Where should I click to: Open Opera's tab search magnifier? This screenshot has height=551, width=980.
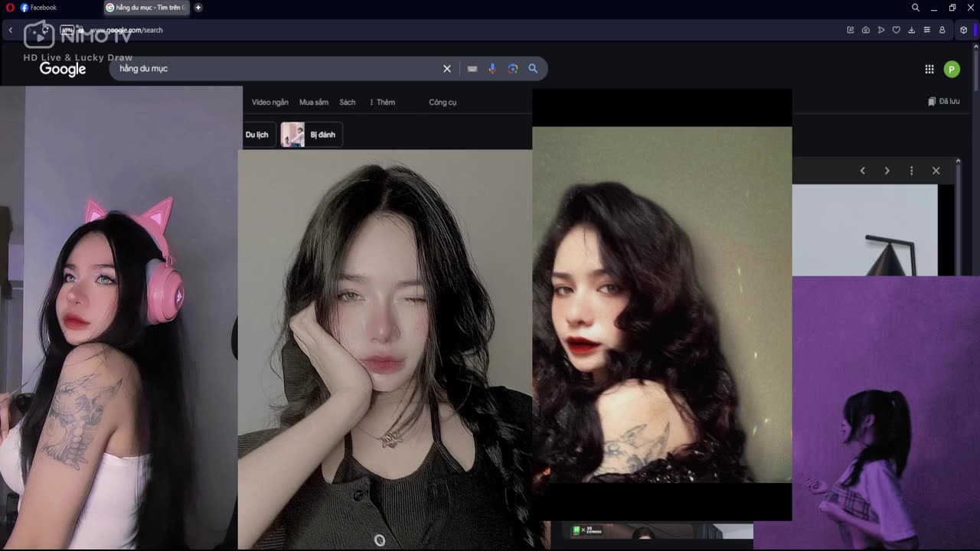[916, 8]
